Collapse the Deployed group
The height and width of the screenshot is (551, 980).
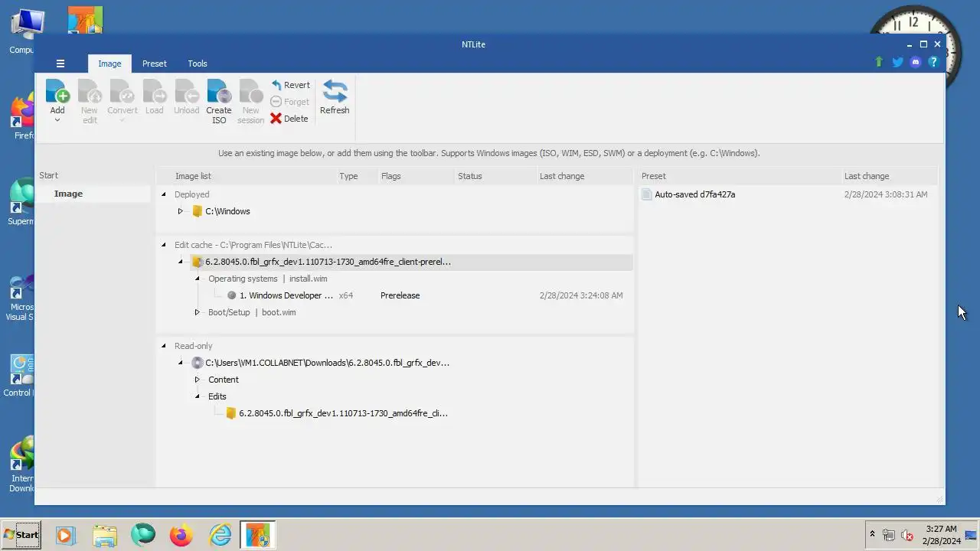tap(163, 194)
